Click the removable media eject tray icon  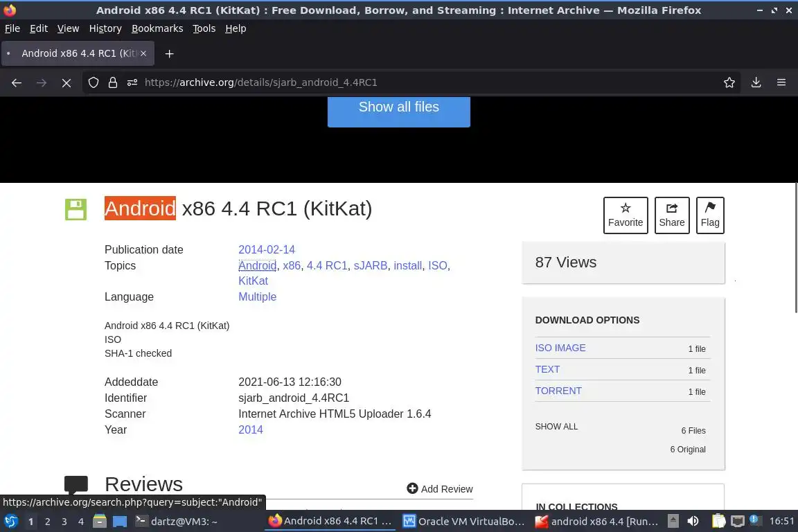point(673,521)
